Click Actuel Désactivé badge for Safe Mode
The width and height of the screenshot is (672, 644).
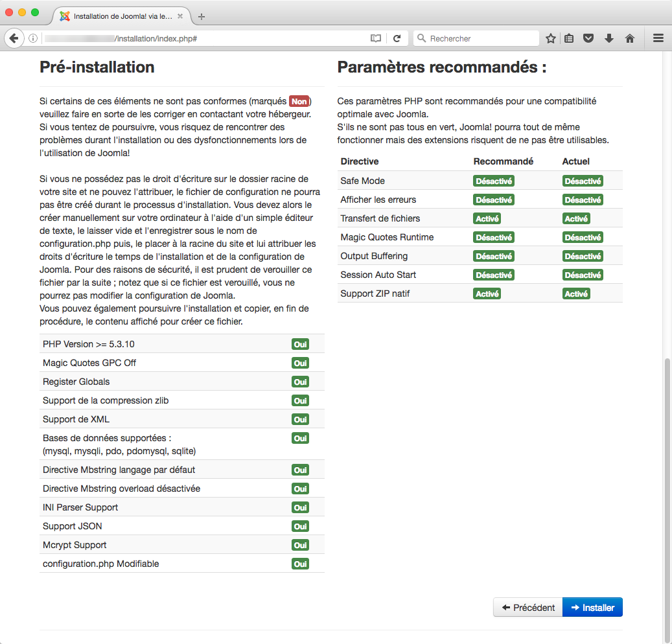(583, 181)
